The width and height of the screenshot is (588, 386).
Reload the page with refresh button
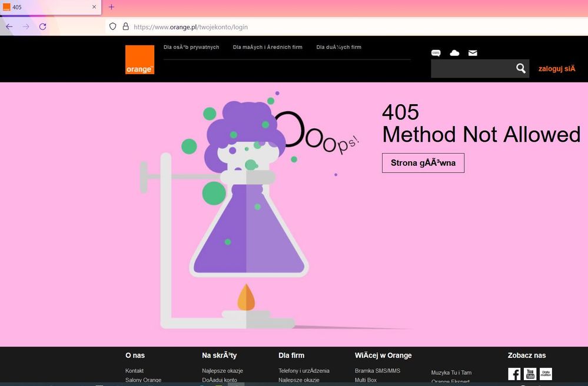click(42, 26)
